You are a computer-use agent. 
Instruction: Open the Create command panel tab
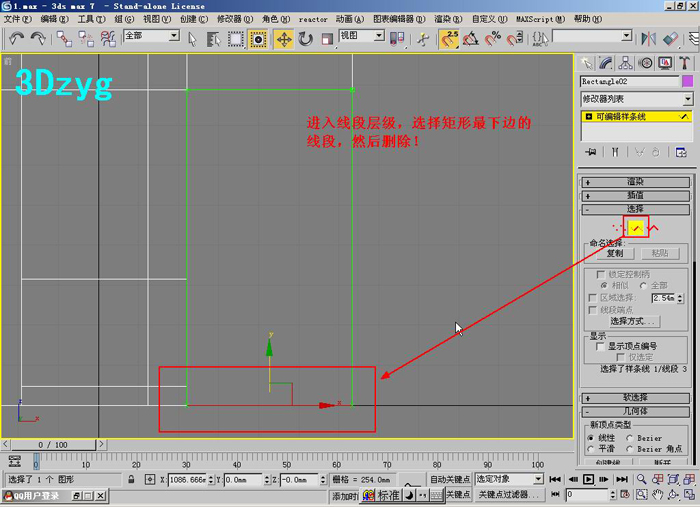[587, 63]
